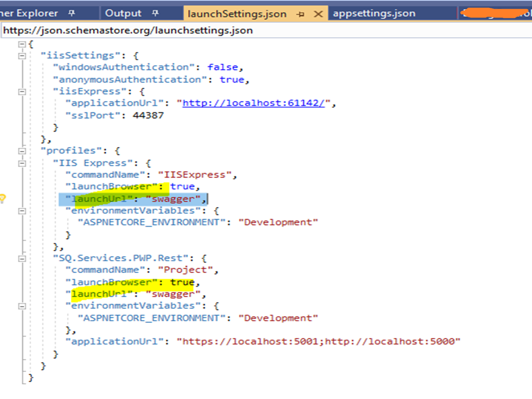Screen dimensions: 532x399
Task: Open the appsettings.json tab
Action: coord(374,13)
